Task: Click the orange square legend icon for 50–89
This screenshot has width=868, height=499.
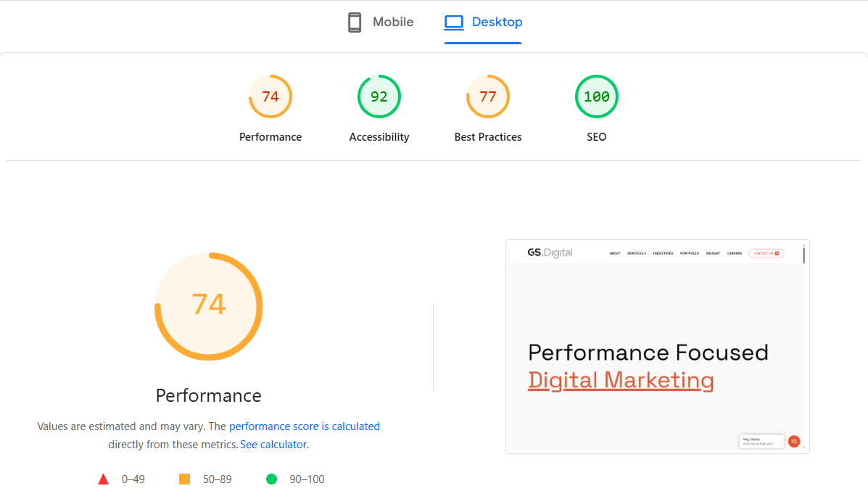Action: coord(184,479)
